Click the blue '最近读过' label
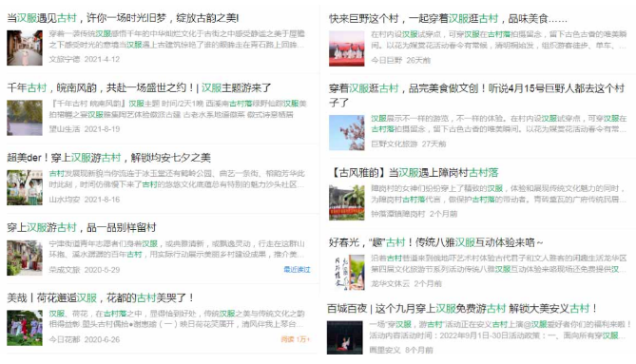This screenshot has height=364, width=636. point(297,269)
